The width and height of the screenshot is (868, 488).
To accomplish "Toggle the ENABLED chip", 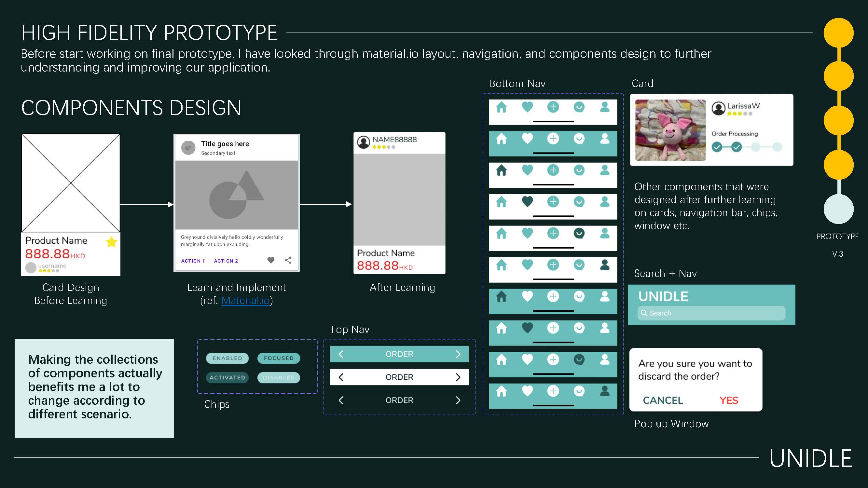I will 227,358.
